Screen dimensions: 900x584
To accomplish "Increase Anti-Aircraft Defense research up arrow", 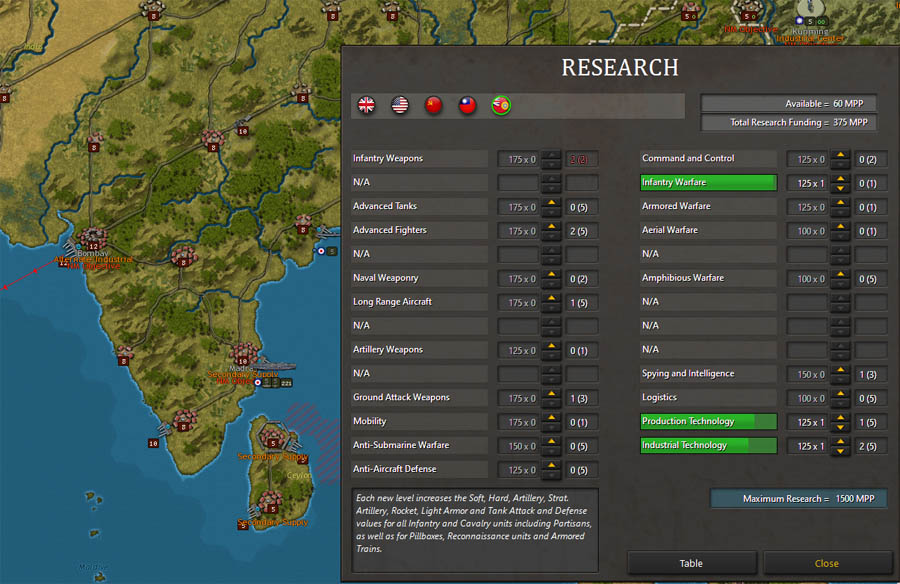I will pos(552,466).
